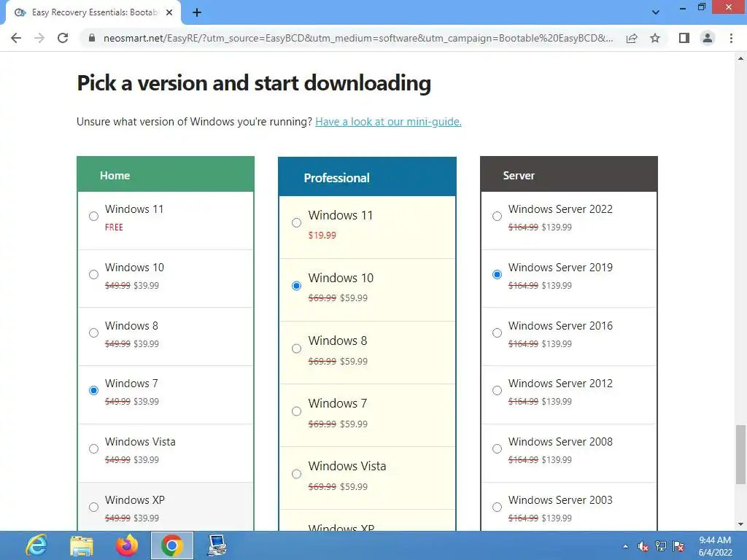Screen dimensions: 747x560
Task: Launch Firefox from taskbar
Action: [x=127, y=545]
